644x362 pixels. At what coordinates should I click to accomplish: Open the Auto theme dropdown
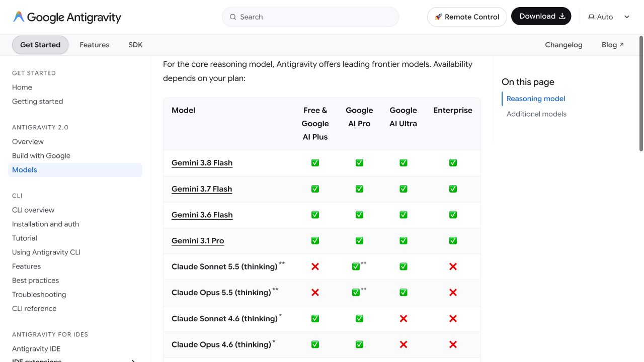pyautogui.click(x=609, y=17)
